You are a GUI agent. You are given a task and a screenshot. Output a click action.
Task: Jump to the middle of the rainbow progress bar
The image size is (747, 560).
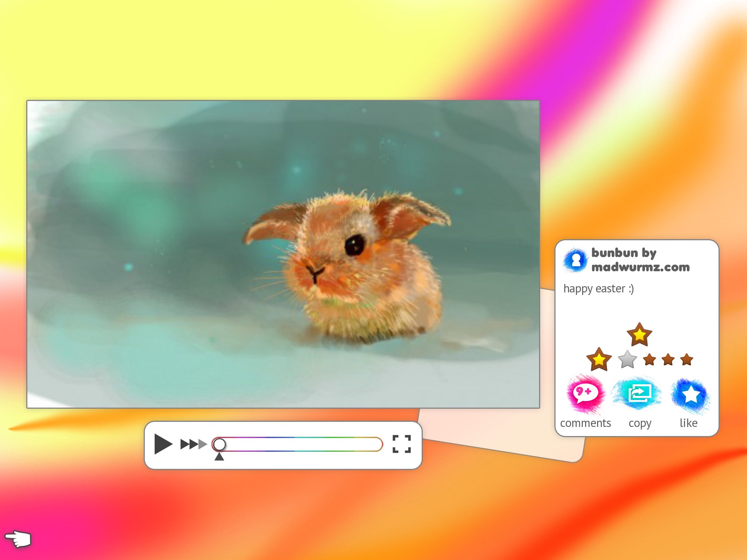(297, 444)
